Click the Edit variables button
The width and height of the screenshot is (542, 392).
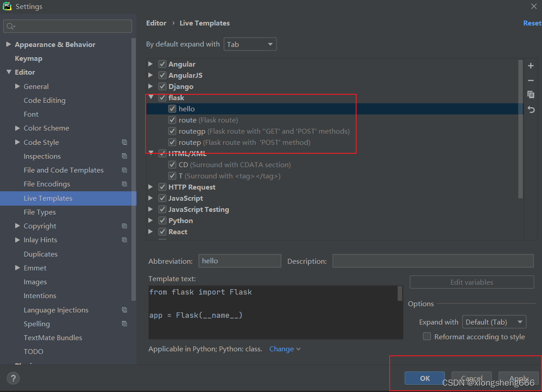point(472,282)
